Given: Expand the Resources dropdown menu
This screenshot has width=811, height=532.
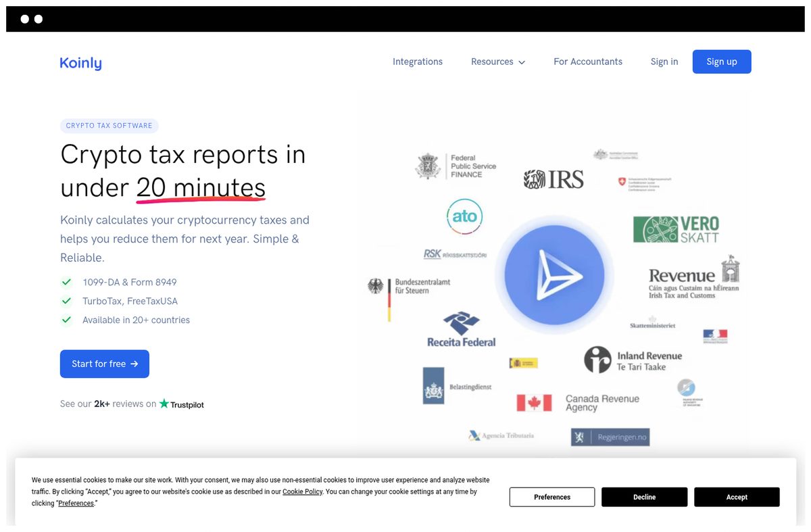Looking at the screenshot, I should 498,62.
